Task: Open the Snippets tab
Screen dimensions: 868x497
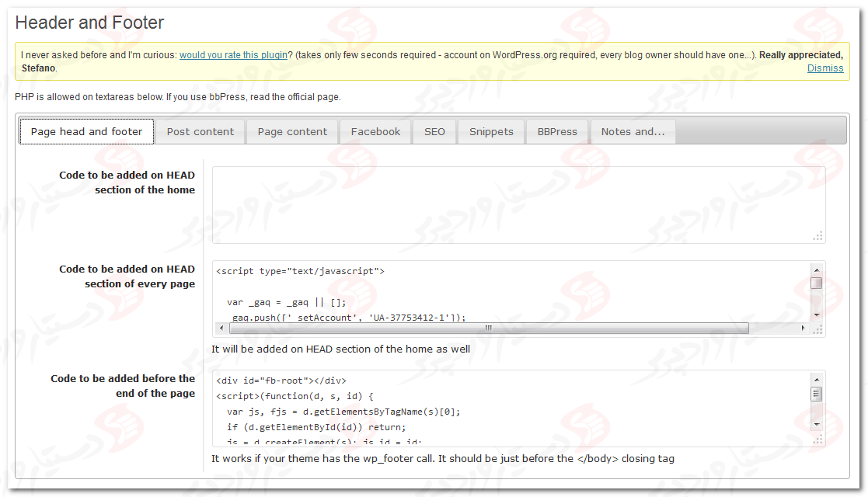Action: 491,131
